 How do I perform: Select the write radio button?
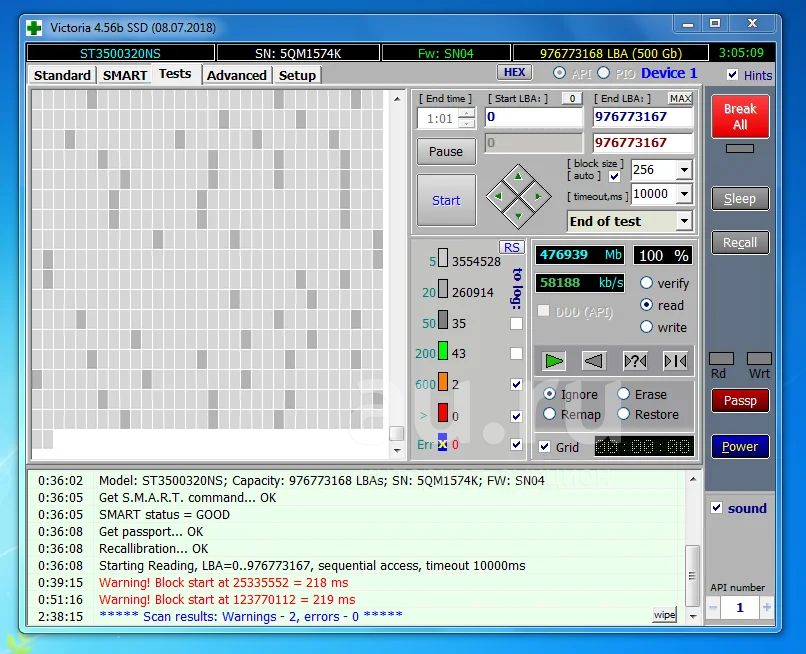pyautogui.click(x=646, y=326)
